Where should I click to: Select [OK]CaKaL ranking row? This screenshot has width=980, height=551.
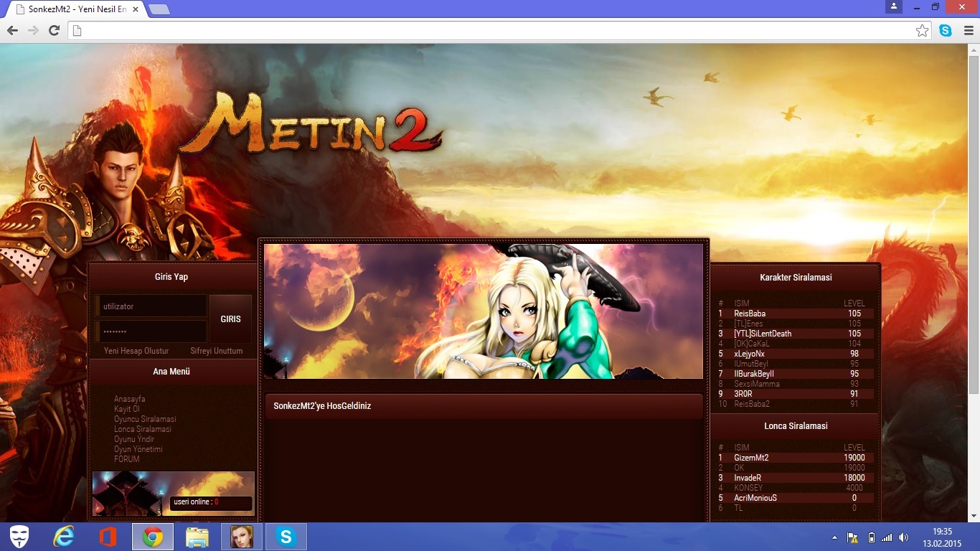[796, 344]
